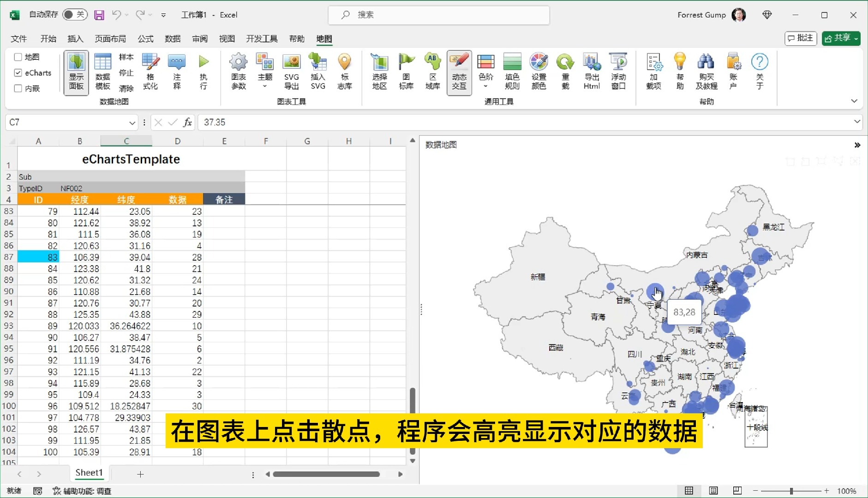Open the 图标库 icon library

406,72
